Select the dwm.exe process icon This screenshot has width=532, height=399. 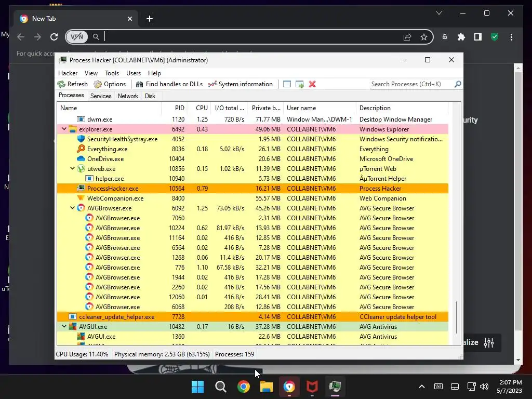81,119
